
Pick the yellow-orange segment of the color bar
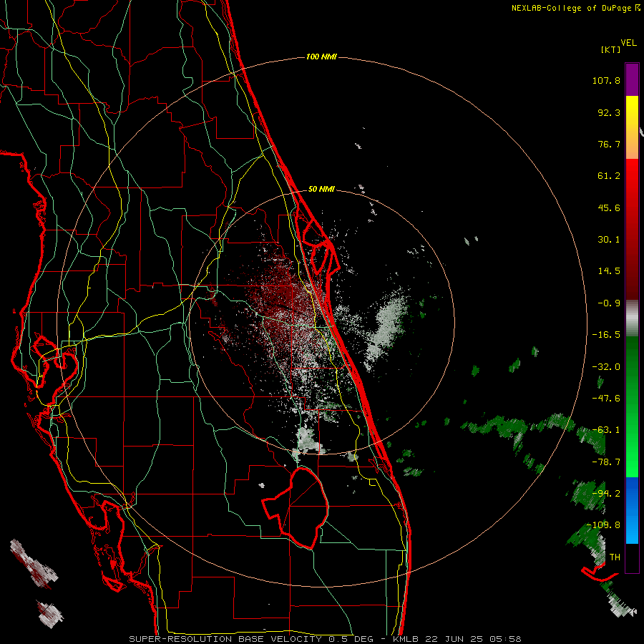632,127
